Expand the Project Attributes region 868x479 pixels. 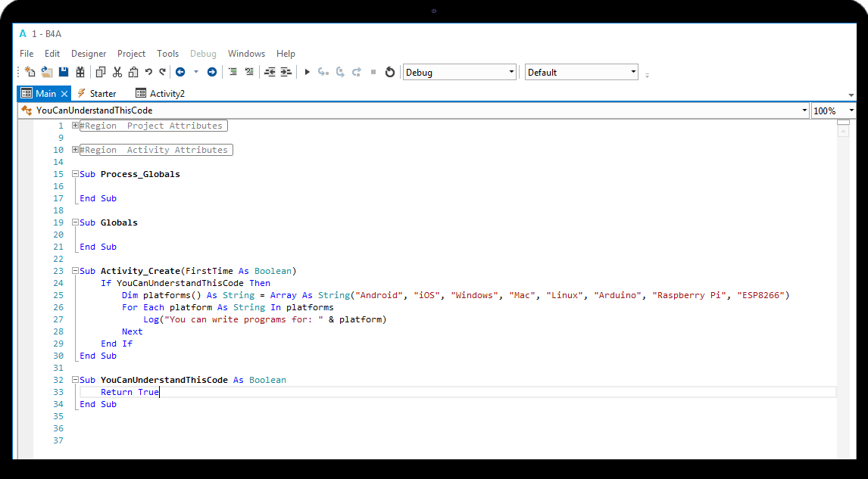point(75,126)
